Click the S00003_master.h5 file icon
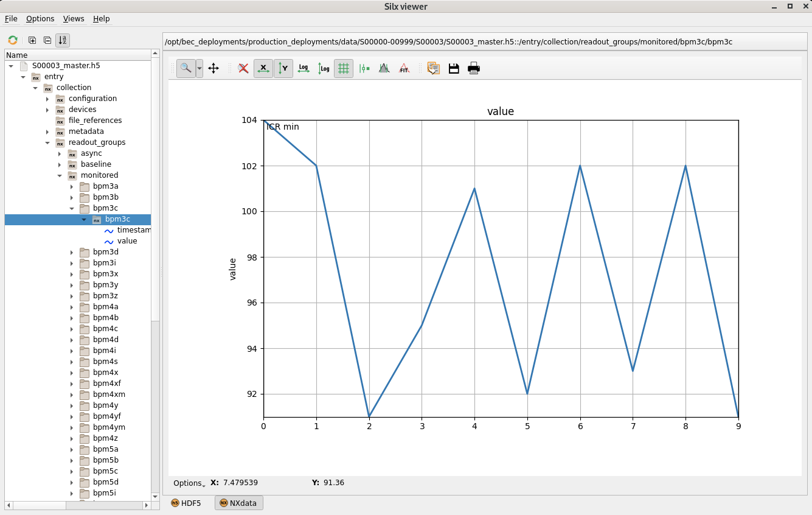 coord(24,66)
